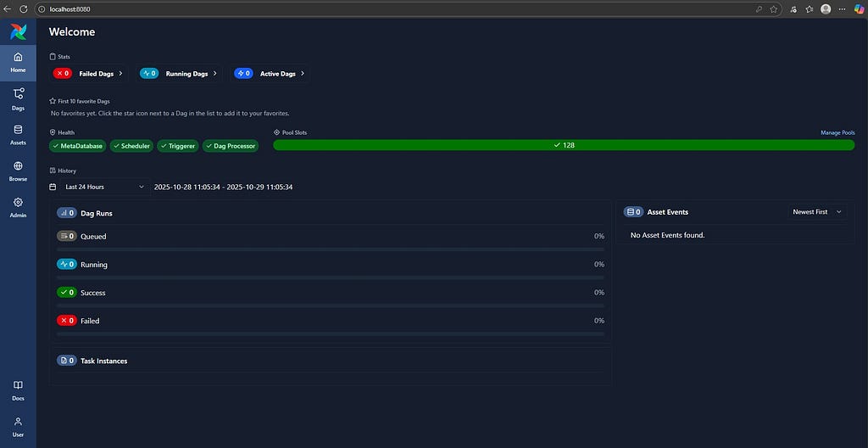Screen dimensions: 868x448
Task: Open the browser three-dots settings menu
Action: (x=843, y=8)
